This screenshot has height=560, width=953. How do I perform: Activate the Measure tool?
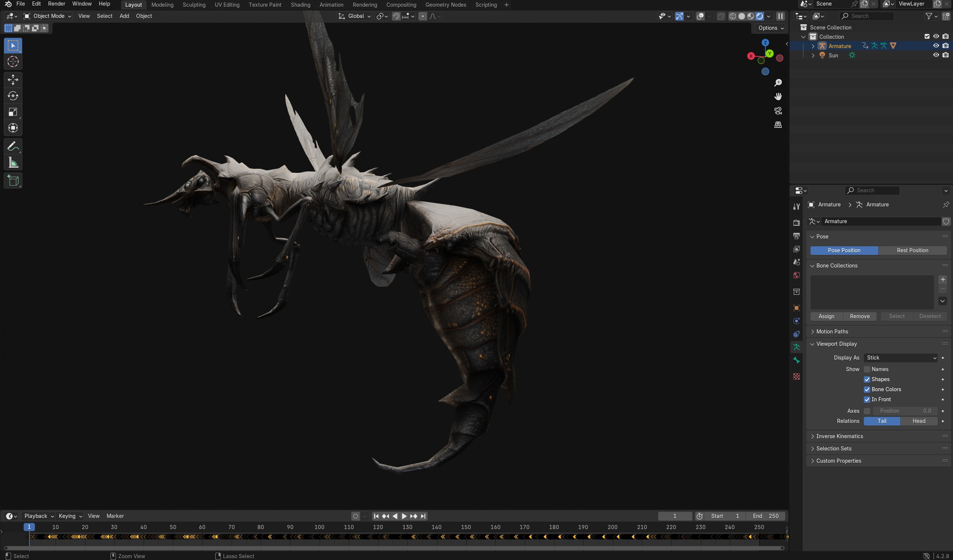coord(13,163)
